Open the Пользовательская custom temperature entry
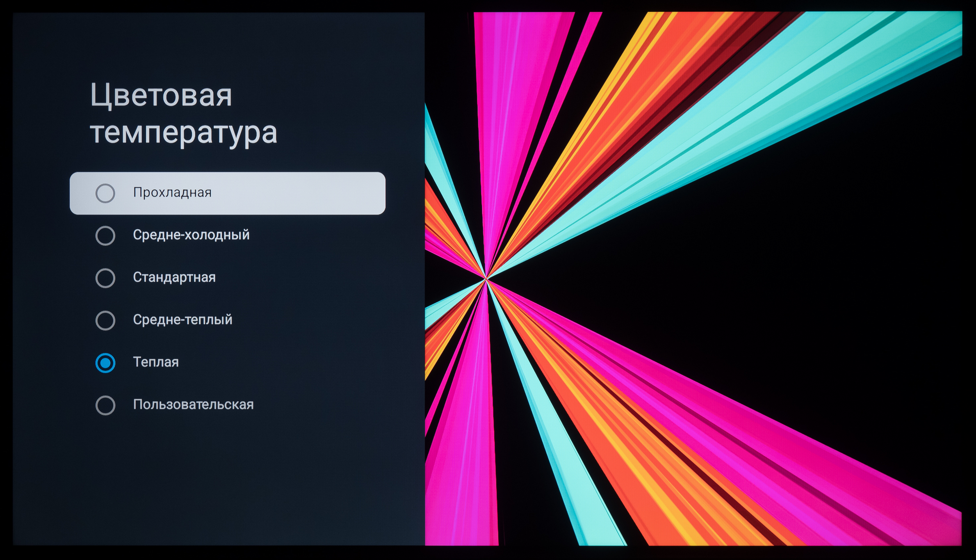Viewport: 976px width, 560px height. 193,404
